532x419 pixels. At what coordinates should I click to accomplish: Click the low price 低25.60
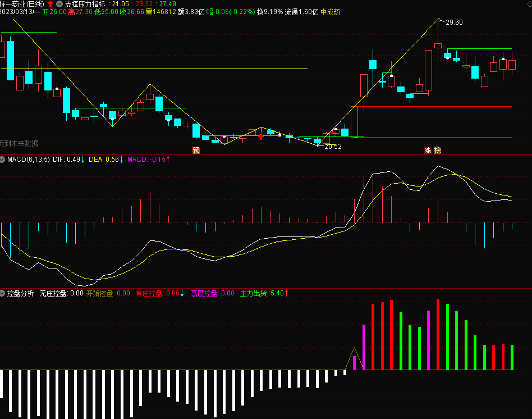click(106, 12)
